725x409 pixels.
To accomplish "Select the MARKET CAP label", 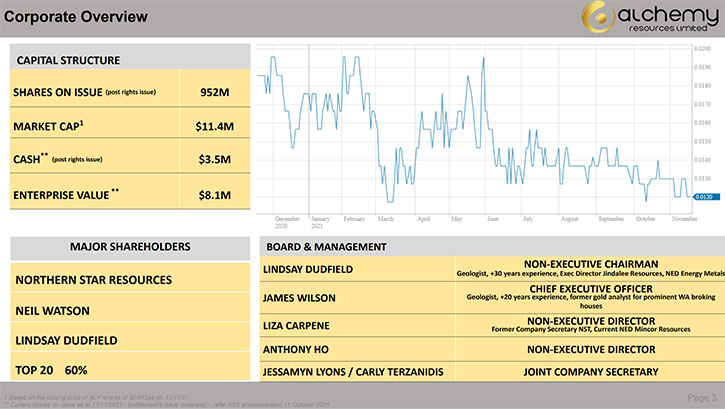I will coord(49,126).
